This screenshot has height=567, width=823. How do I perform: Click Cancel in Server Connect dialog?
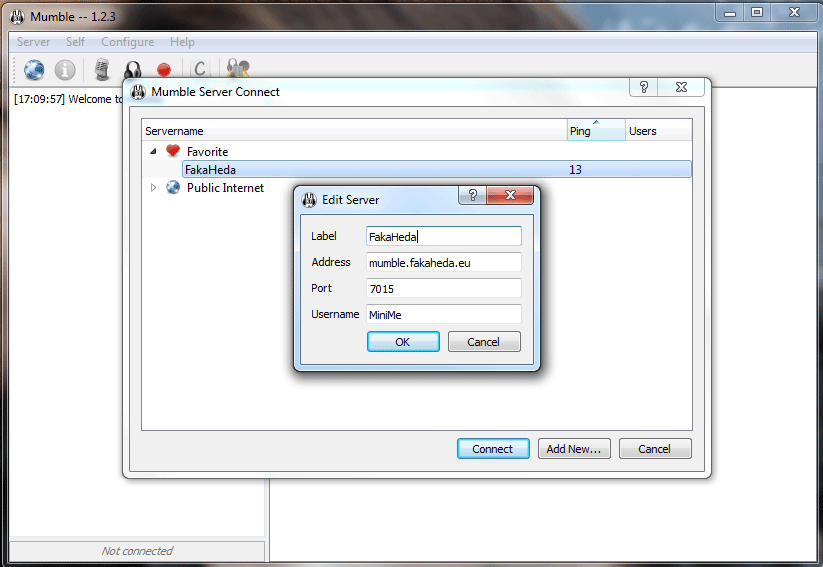655,449
